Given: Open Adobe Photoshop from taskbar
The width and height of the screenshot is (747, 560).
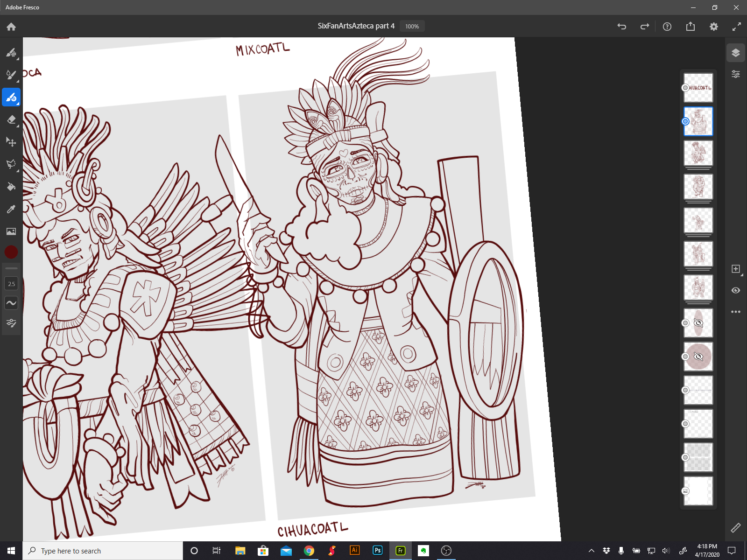Looking at the screenshot, I should [x=378, y=551].
